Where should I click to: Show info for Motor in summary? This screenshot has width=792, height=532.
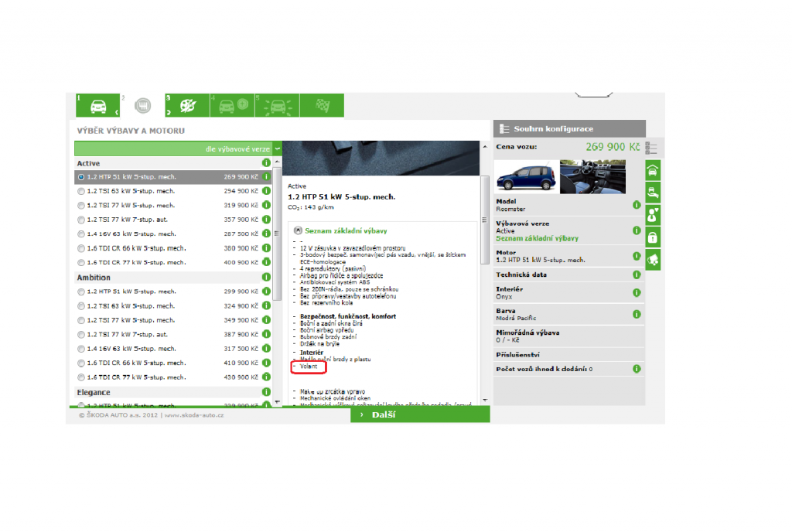tap(637, 256)
